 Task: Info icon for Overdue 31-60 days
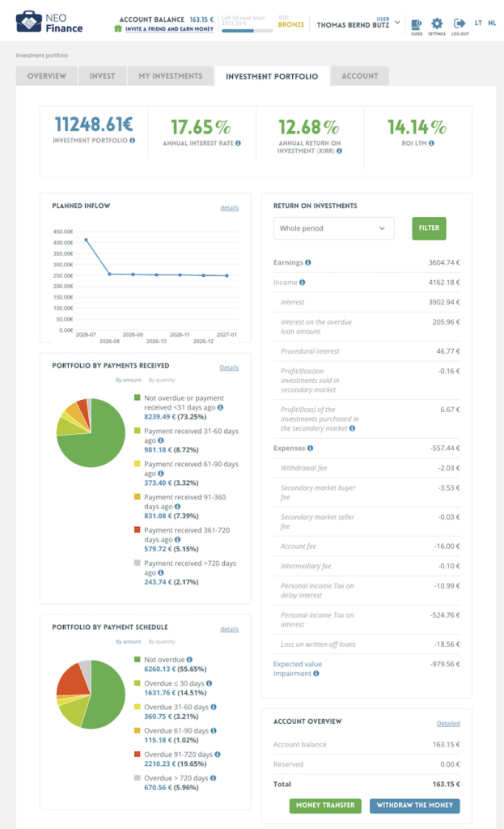(x=214, y=707)
